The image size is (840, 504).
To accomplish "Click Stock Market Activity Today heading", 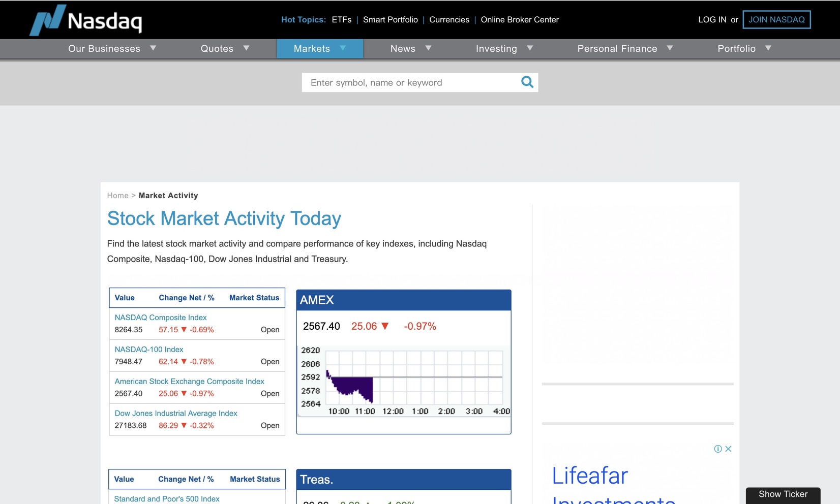I will coord(224,218).
